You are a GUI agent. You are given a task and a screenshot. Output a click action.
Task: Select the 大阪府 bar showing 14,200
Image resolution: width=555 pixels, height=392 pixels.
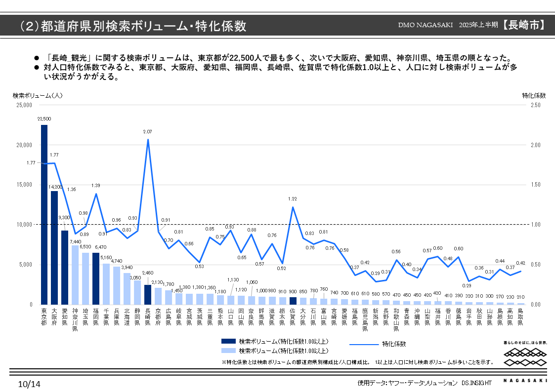click(x=54, y=247)
